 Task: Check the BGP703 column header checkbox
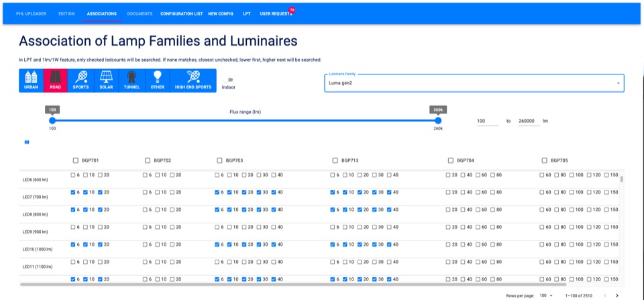click(x=219, y=160)
